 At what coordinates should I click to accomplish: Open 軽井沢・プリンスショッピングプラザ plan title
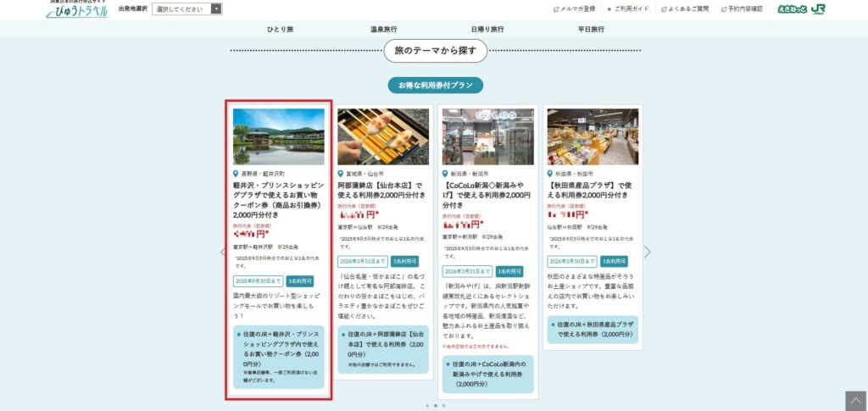point(278,200)
